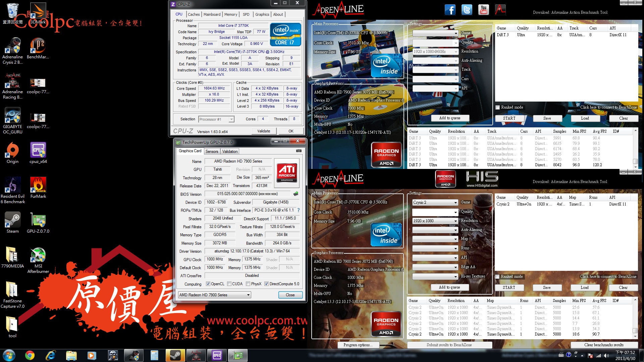Open the cpuz_x64 desktop icon
The width and height of the screenshot is (644, 362).
pyautogui.click(x=38, y=153)
